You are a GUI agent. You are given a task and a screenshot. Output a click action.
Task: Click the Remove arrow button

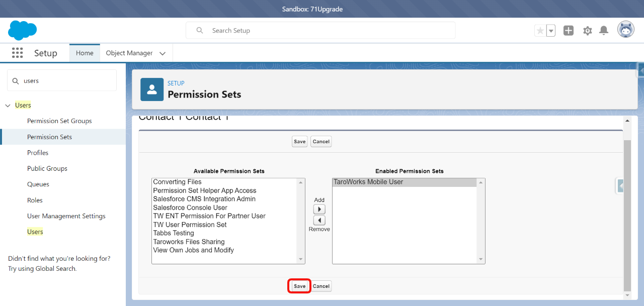pos(319,221)
